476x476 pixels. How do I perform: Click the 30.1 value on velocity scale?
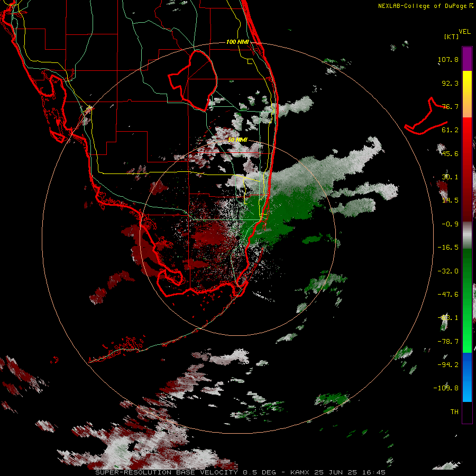coord(450,177)
